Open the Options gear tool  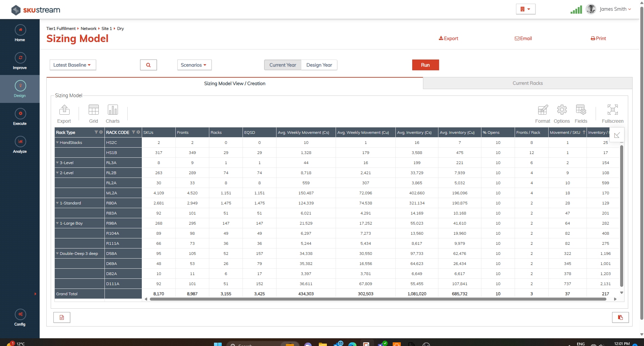(x=562, y=114)
